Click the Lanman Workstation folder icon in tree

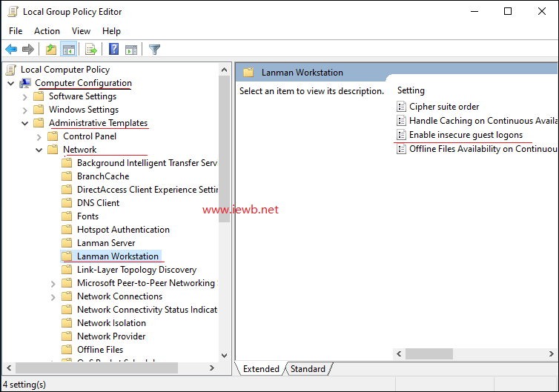pos(67,256)
